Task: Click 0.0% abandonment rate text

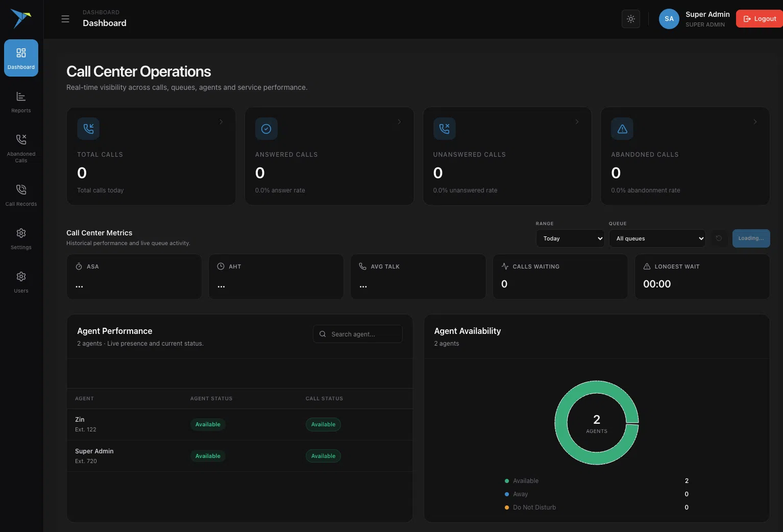Action: point(646,190)
